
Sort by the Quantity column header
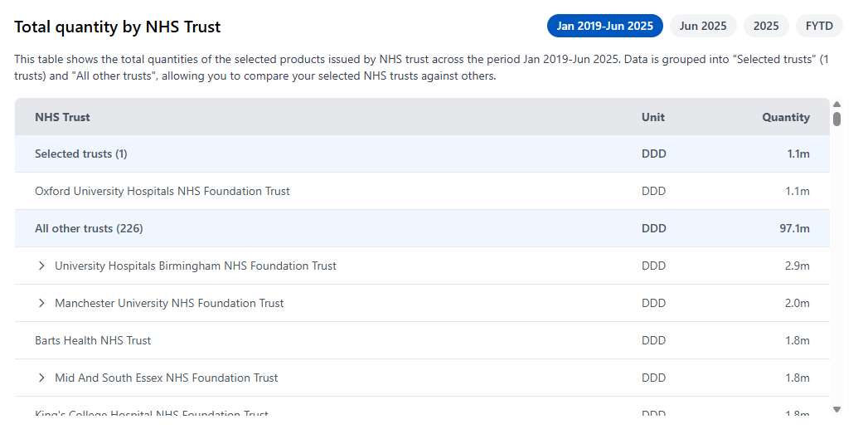click(x=785, y=117)
